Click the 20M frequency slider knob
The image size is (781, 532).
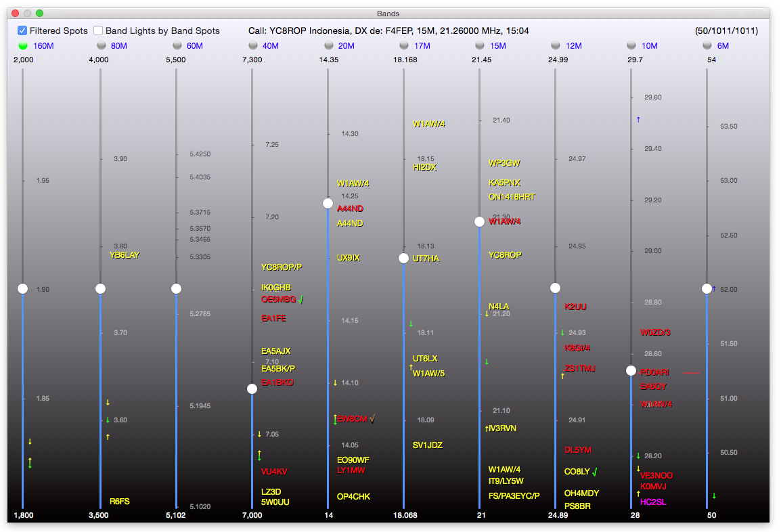(328, 203)
